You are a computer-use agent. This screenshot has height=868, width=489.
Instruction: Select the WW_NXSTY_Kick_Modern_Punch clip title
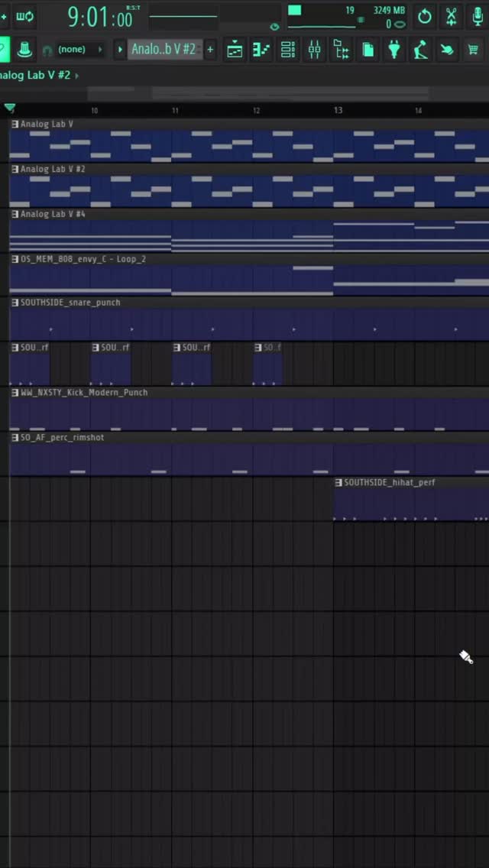coord(84,393)
